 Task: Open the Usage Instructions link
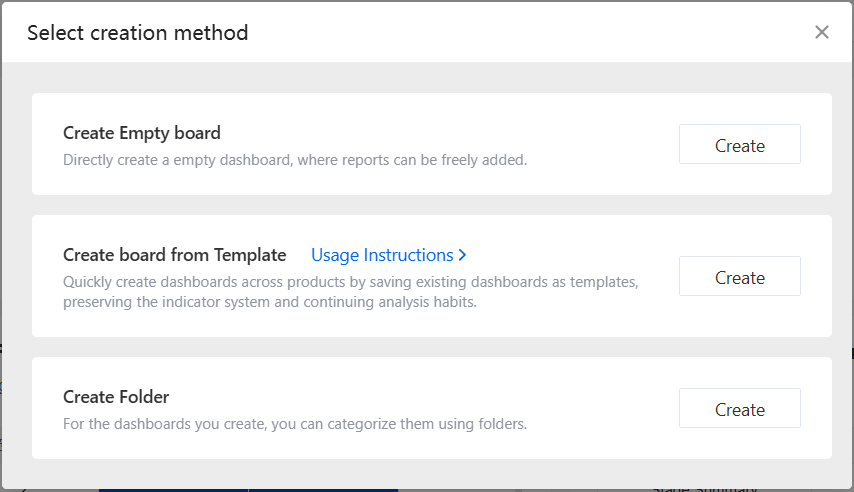pyautogui.click(x=382, y=255)
